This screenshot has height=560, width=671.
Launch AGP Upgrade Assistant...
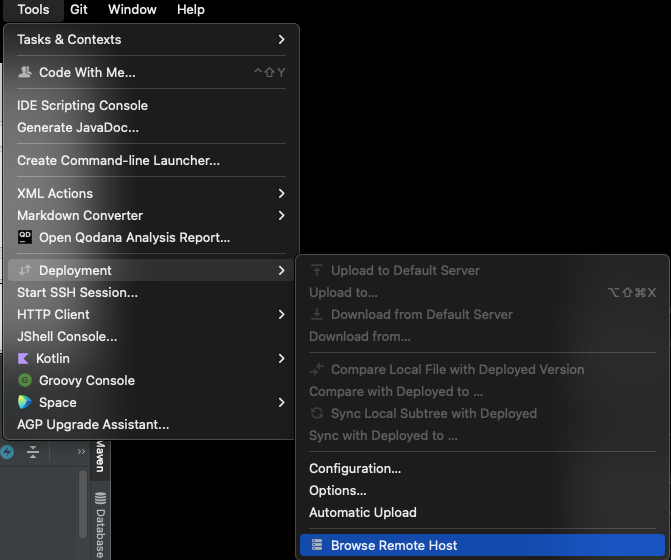click(151, 424)
